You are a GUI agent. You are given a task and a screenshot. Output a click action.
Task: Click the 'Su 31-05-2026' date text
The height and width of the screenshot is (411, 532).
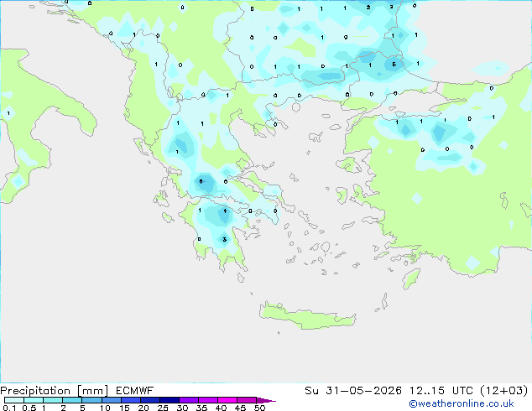[x=353, y=391]
